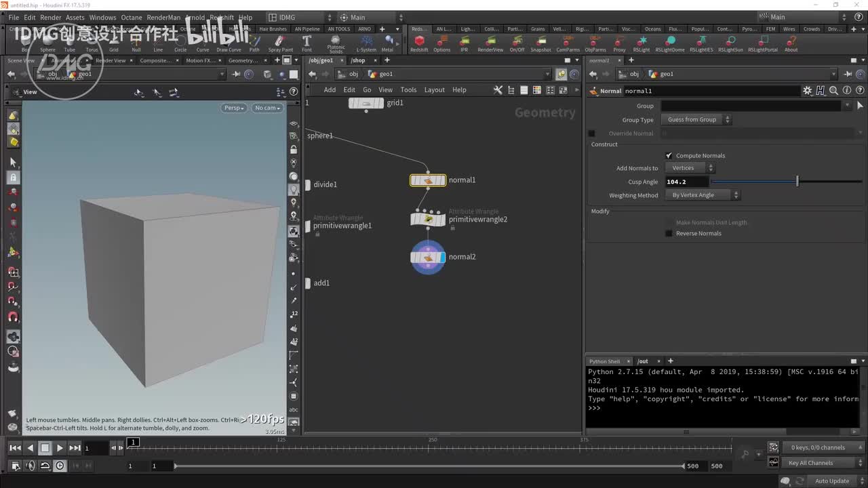Open the Group Type dropdown

pos(696,120)
